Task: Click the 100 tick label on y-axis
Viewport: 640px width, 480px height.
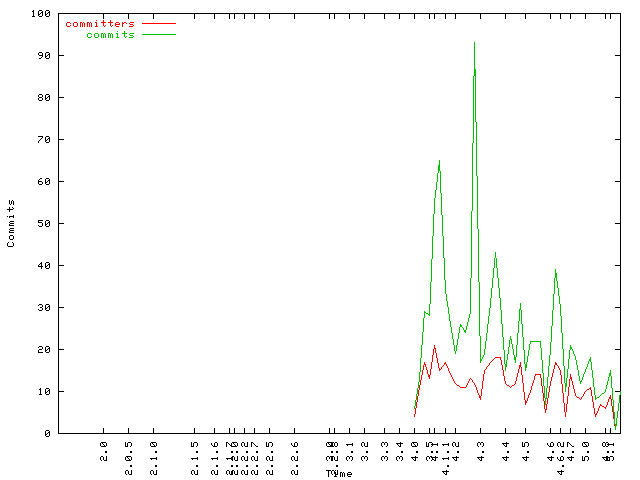Action: [x=41, y=13]
